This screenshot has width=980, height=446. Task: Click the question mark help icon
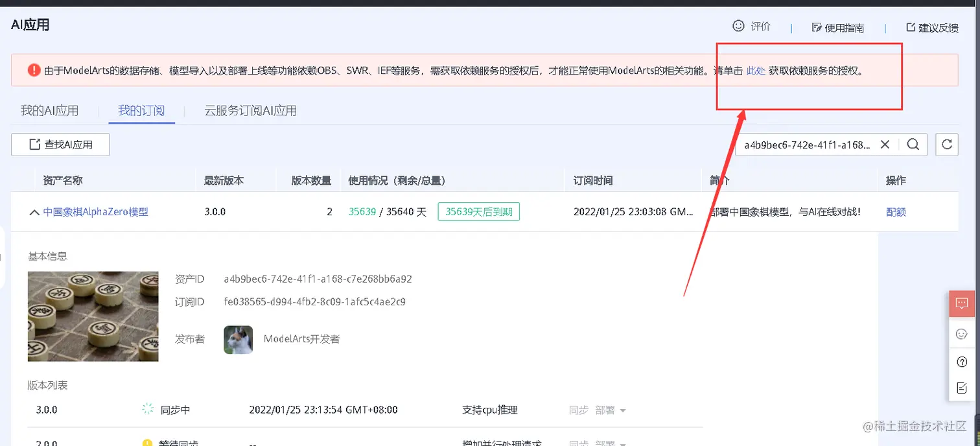[962, 361]
